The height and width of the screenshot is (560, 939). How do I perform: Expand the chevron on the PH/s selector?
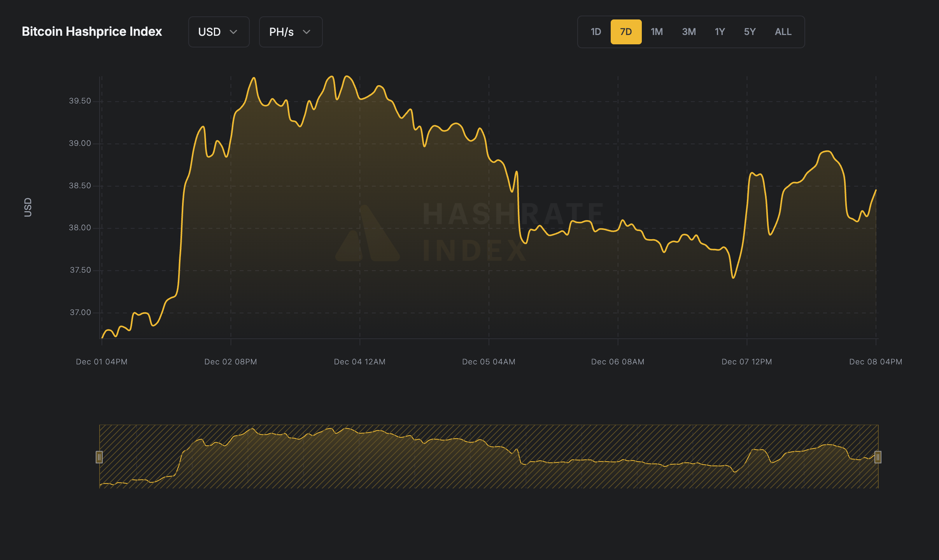306,32
